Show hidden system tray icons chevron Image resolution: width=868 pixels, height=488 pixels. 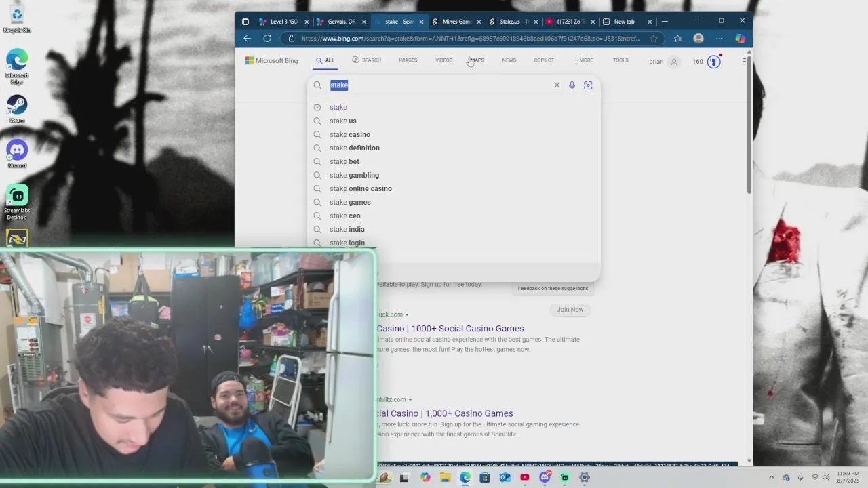click(x=771, y=477)
